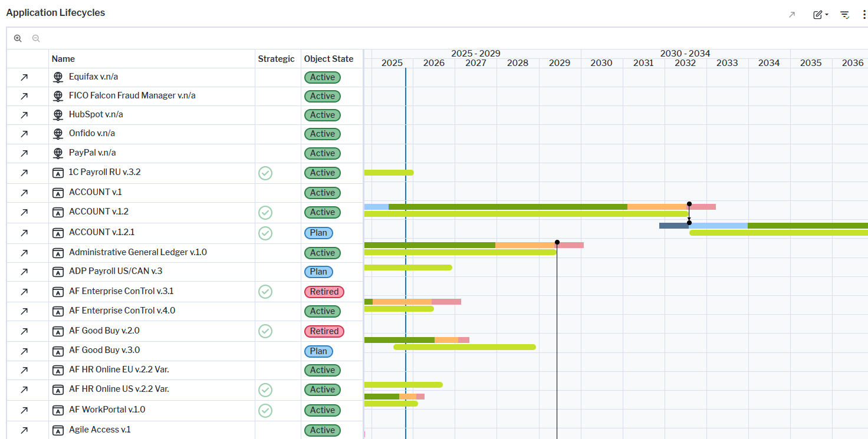868x439 pixels.
Task: Toggle the Strategic checkmark for 1C Payroll RU
Action: click(265, 173)
